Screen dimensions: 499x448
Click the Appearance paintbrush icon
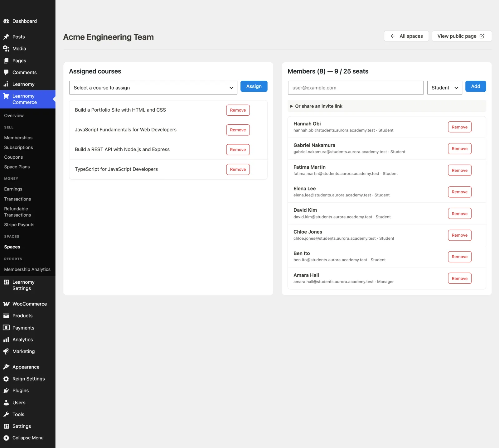pyautogui.click(x=6, y=367)
